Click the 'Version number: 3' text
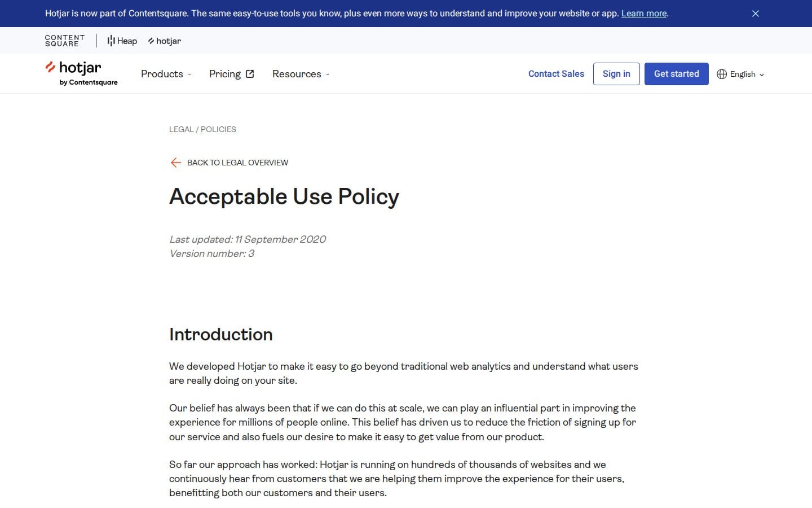812x508 pixels. coord(211,253)
